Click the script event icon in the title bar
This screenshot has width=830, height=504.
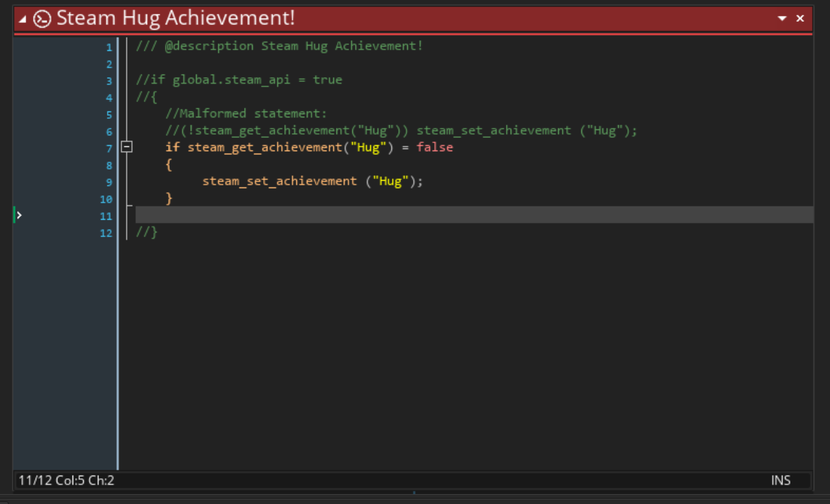coord(42,19)
